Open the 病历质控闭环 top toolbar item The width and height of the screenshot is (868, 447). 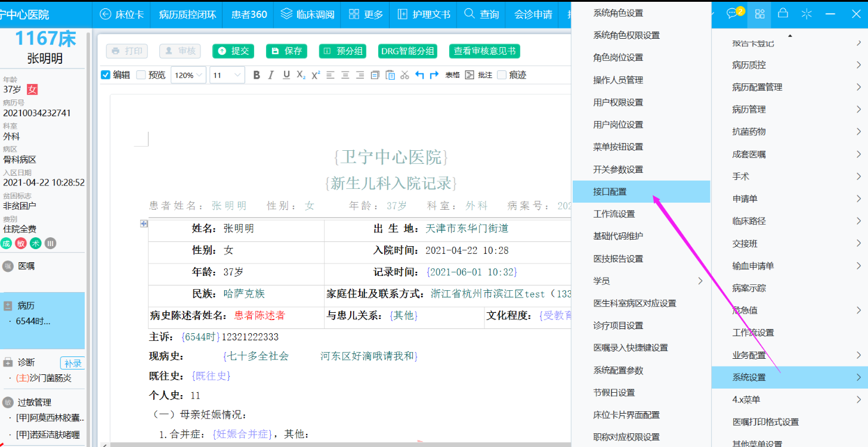tap(187, 14)
